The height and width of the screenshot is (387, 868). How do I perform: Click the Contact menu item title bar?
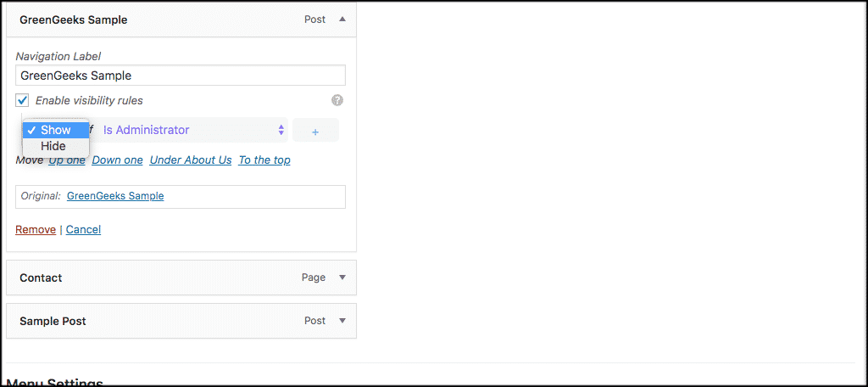[181, 278]
